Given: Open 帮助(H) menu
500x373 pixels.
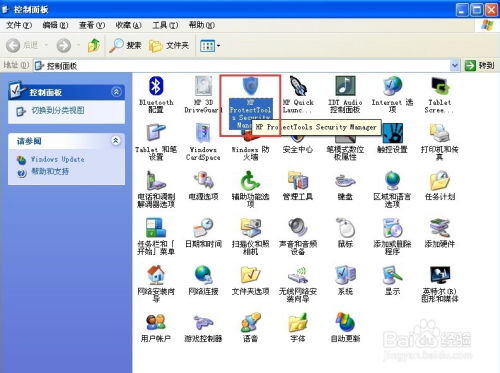Looking at the screenshot, I should coord(202,25).
